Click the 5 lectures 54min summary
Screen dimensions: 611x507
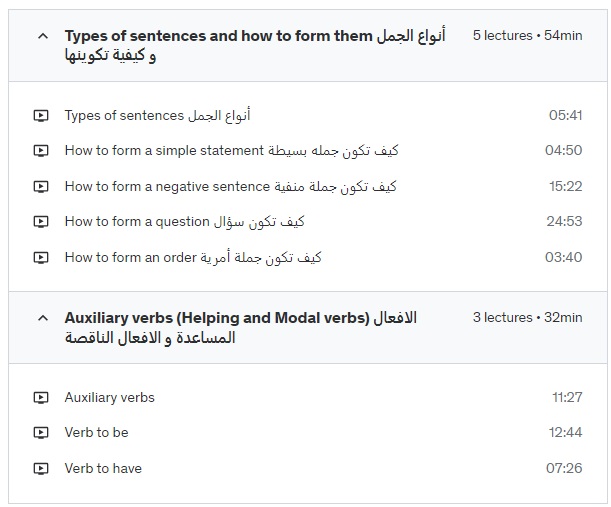pyautogui.click(x=528, y=35)
